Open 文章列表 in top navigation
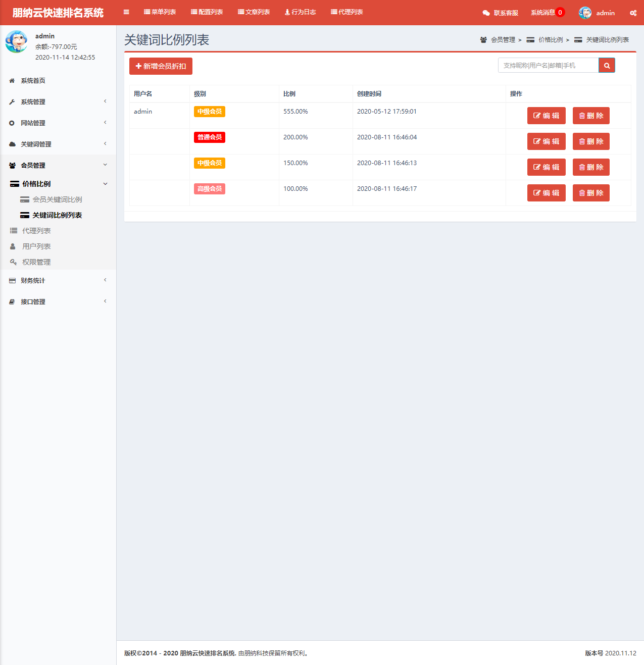This screenshot has height=665, width=644. coord(254,12)
